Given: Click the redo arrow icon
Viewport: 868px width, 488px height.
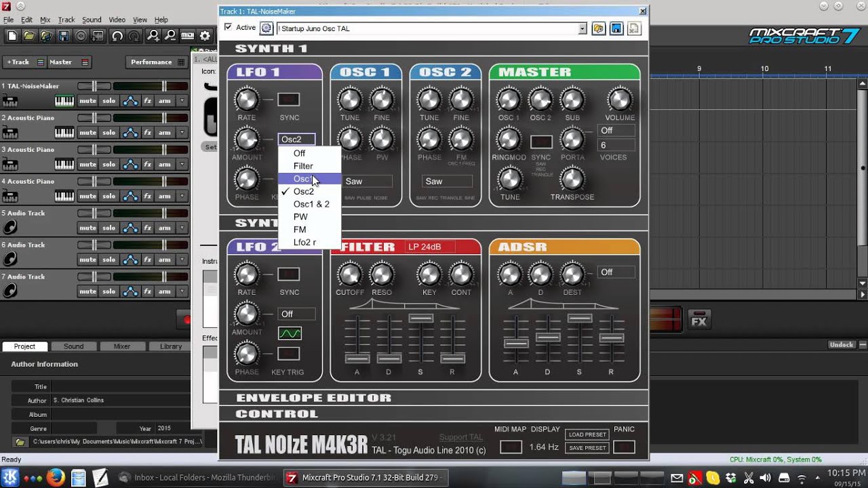Looking at the screenshot, I should (134, 36).
